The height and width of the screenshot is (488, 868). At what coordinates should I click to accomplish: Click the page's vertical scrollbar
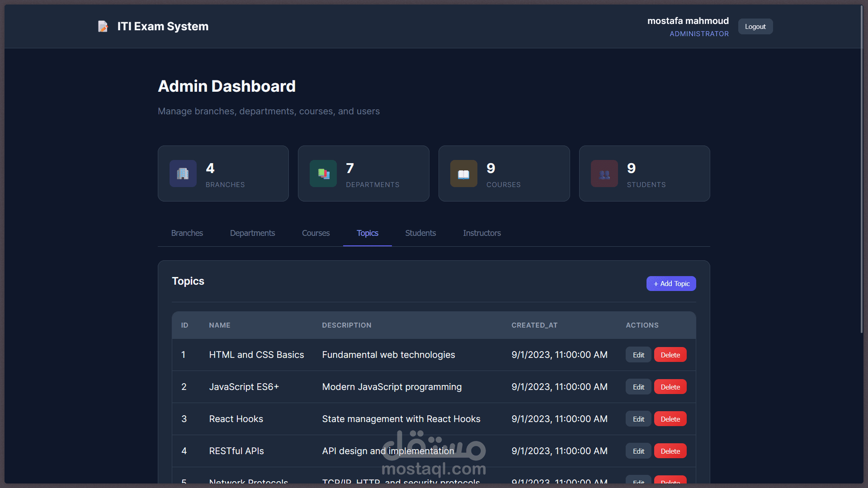click(862, 181)
